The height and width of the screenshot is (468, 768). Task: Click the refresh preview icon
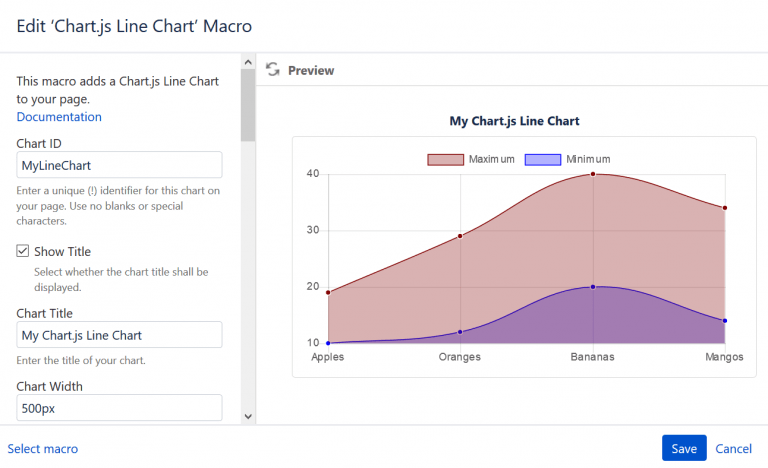[x=273, y=70]
